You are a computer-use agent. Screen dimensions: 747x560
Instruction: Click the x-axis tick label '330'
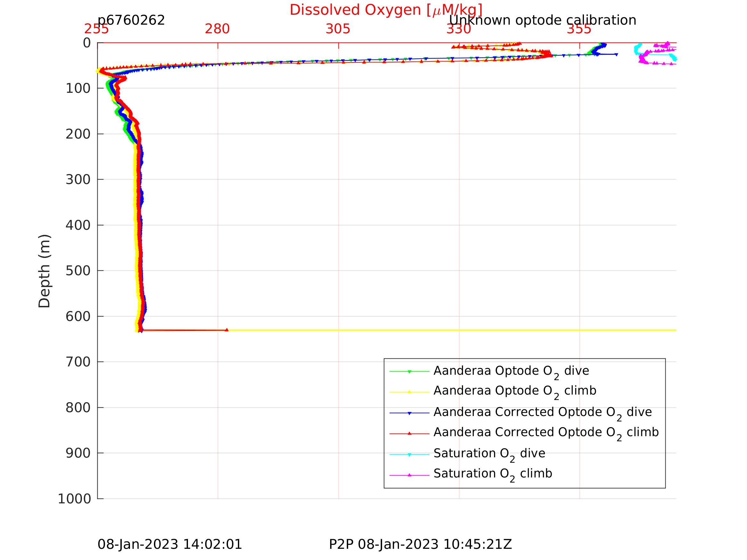pos(459,29)
